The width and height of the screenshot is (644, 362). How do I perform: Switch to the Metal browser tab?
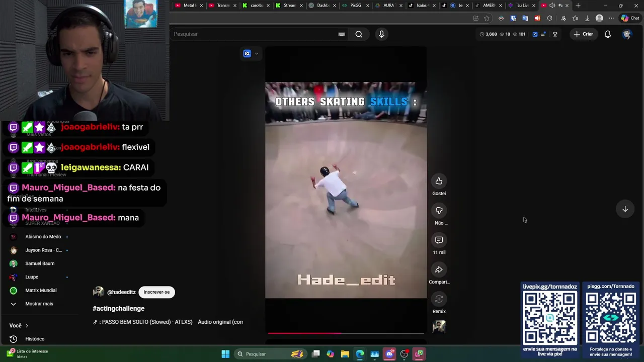(x=188, y=6)
